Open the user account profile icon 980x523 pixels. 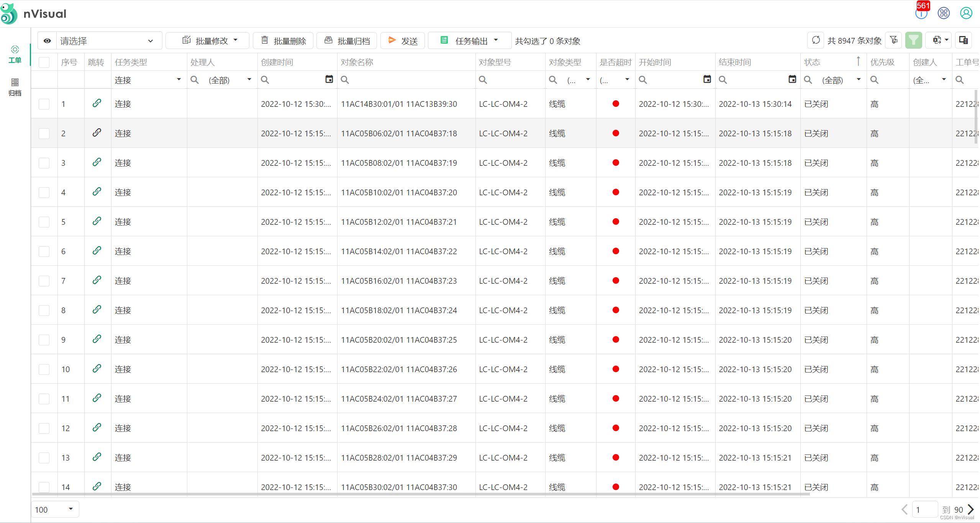[x=966, y=13]
